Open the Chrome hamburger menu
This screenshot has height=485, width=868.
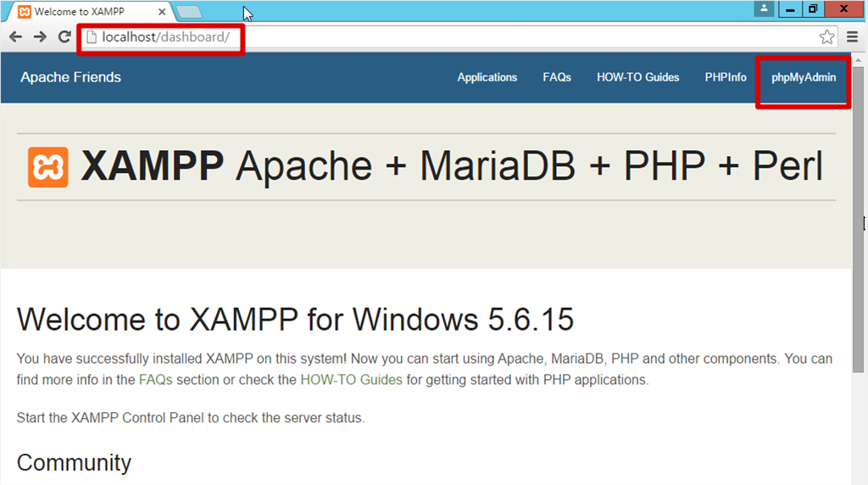coord(852,37)
